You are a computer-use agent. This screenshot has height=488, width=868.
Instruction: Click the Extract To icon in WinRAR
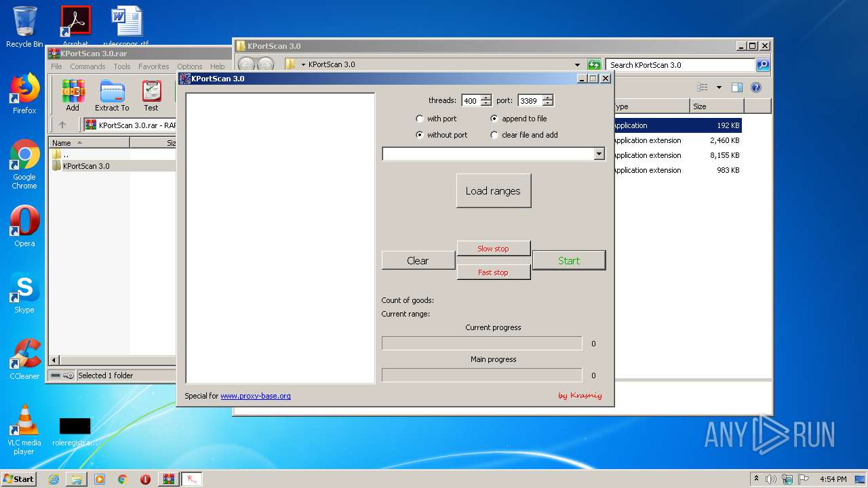click(x=112, y=95)
